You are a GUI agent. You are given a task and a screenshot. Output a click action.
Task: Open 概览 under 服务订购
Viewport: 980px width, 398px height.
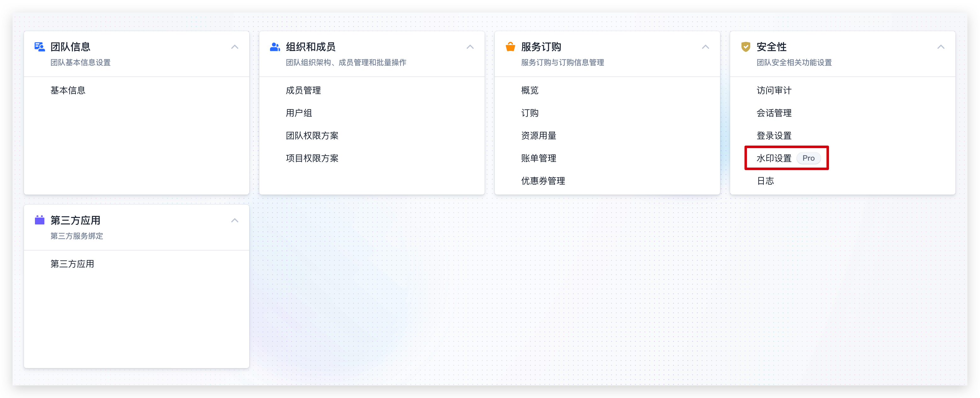coord(530,90)
